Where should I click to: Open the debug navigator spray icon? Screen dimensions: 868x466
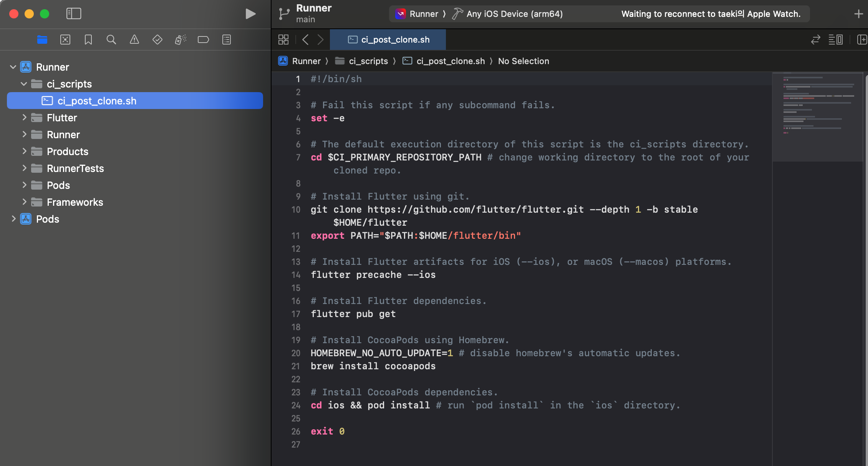(180, 40)
